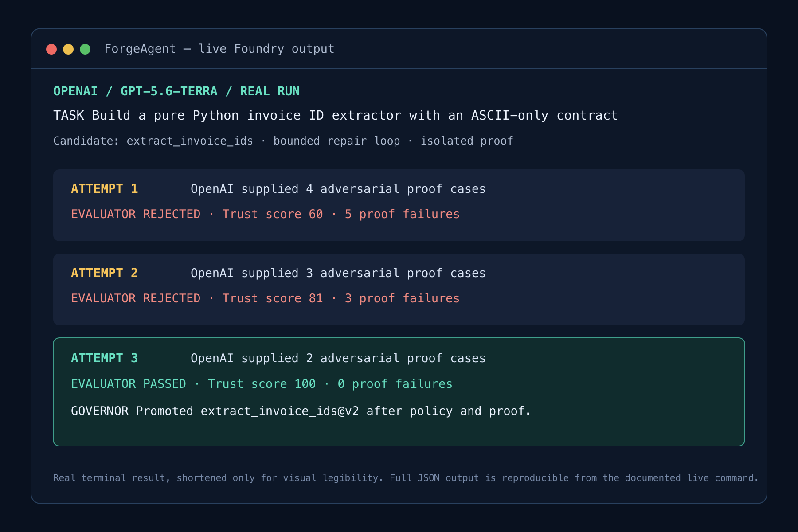Click the TASK description line
The width and height of the screenshot is (798, 532).
336,115
